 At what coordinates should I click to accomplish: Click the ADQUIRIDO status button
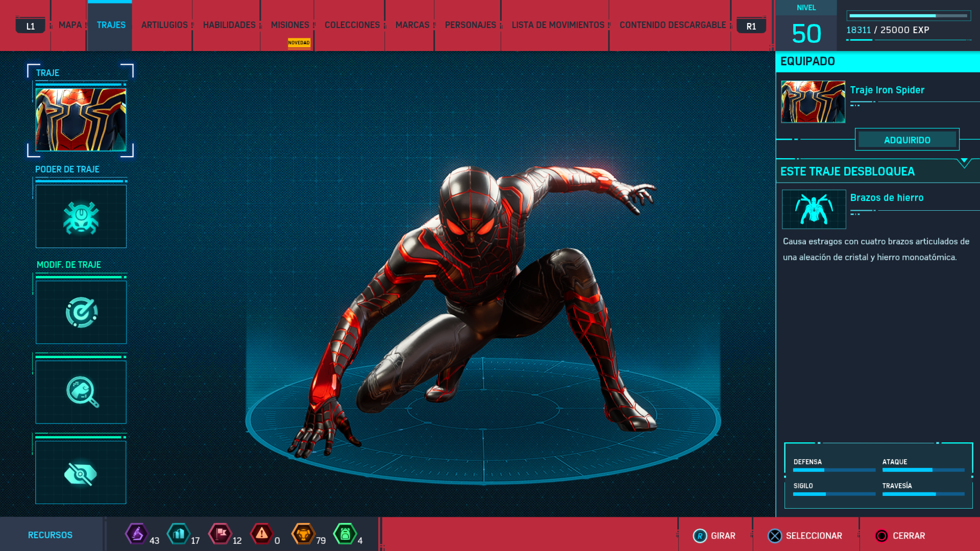907,140
